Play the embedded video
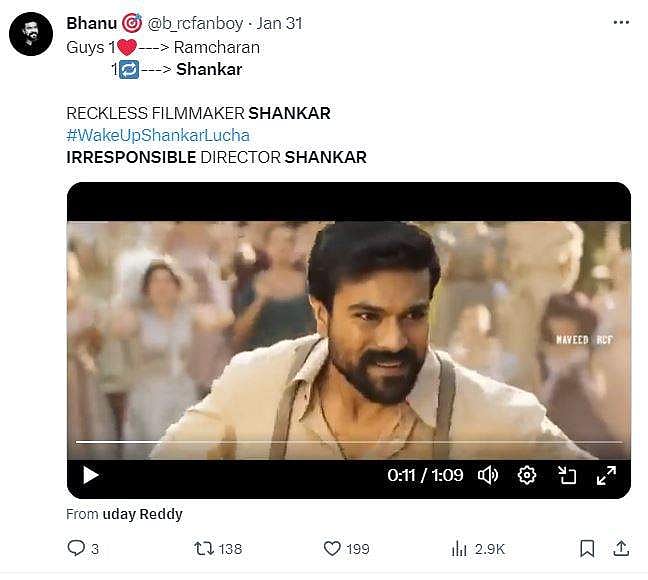Image resolution: width=648 pixels, height=580 pixels. coord(90,475)
